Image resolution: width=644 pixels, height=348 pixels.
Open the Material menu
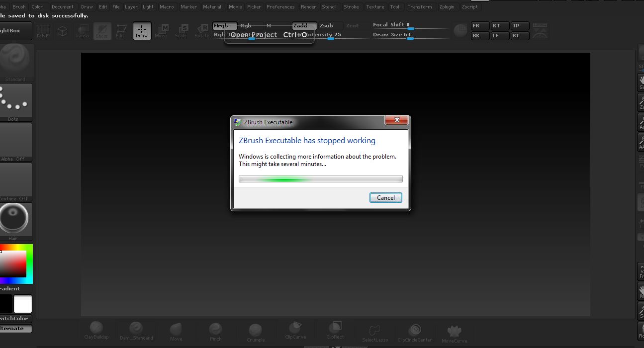212,7
